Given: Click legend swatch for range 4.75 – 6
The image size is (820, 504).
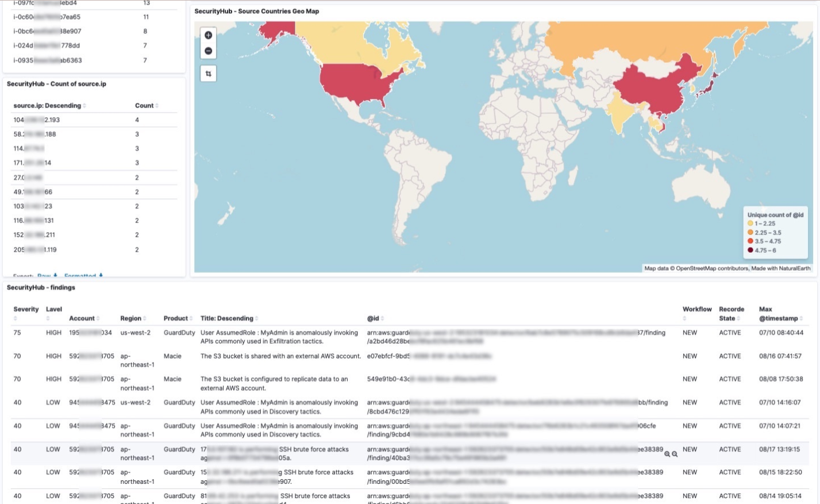Looking at the screenshot, I should click(x=750, y=250).
